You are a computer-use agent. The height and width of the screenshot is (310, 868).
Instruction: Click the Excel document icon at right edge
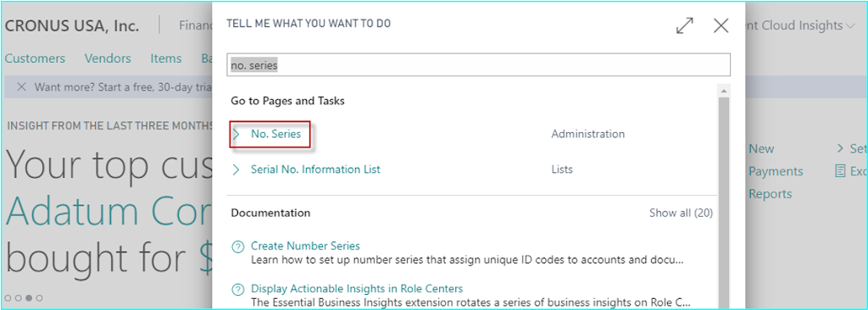point(840,171)
